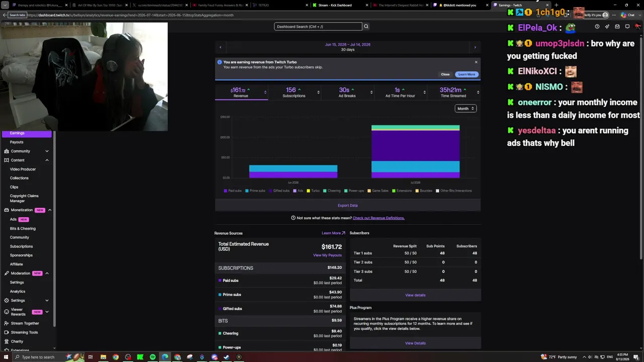Viewport: 644px width, 362px height.
Task: Click the Settings gear icon in sidebar
Action: coord(6,301)
